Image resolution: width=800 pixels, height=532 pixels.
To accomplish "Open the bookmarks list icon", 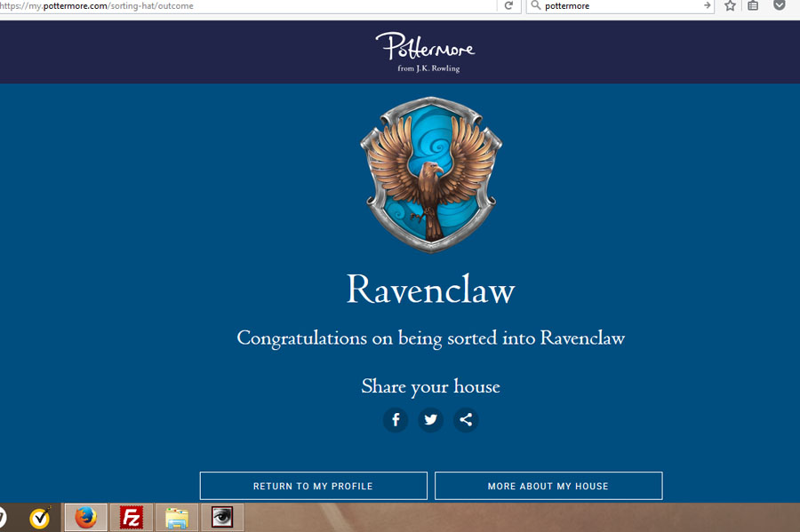I will pyautogui.click(x=753, y=5).
